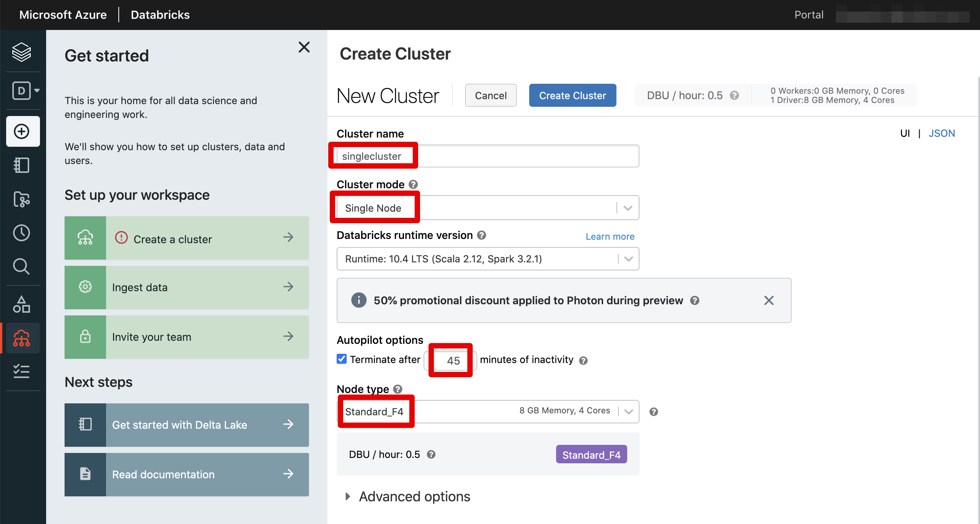Open Compute clusters icon in sidebar
980x524 pixels.
point(22,338)
